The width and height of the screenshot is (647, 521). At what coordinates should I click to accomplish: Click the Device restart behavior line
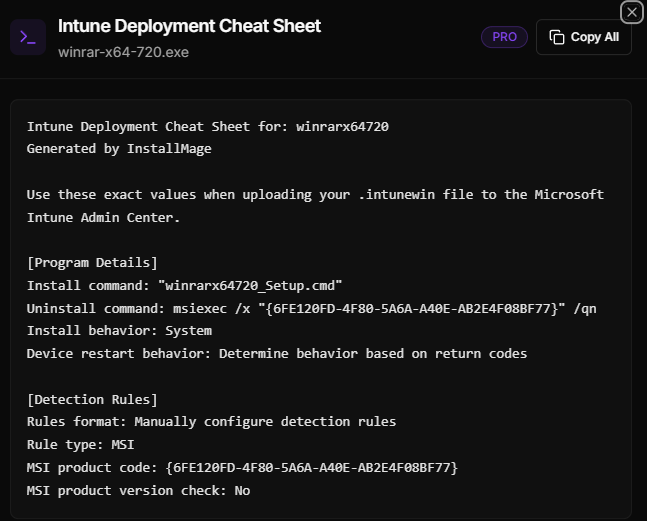tap(277, 354)
